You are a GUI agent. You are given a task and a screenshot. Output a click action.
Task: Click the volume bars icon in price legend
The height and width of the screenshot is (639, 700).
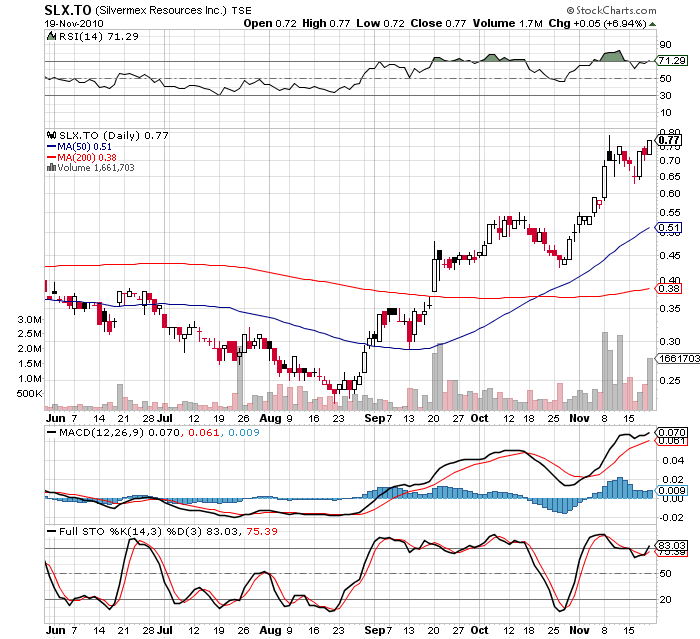point(51,167)
